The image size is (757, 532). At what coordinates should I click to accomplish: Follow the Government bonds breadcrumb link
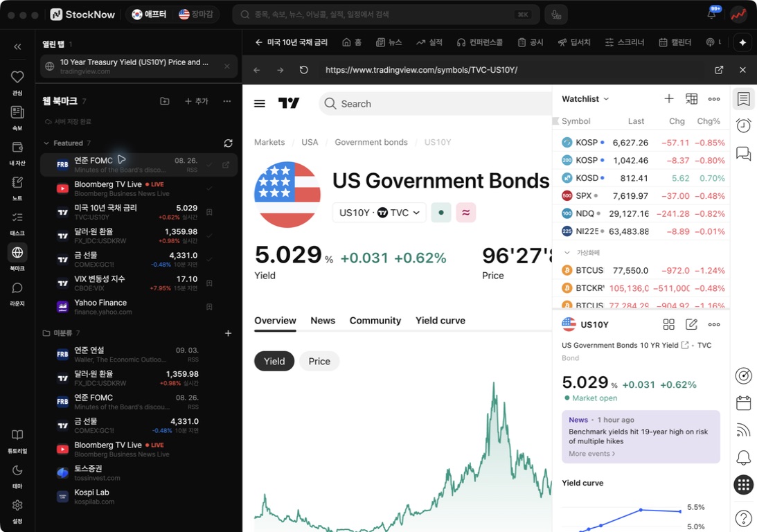(x=371, y=142)
